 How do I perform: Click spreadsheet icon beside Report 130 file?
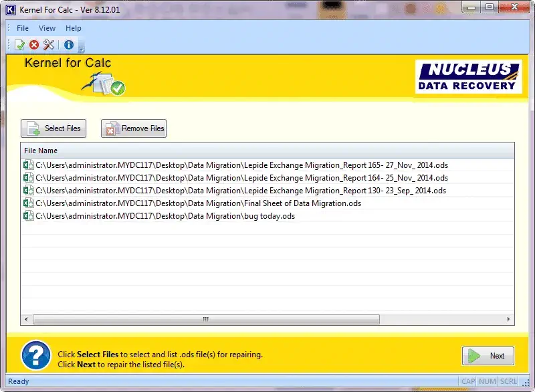click(x=28, y=191)
